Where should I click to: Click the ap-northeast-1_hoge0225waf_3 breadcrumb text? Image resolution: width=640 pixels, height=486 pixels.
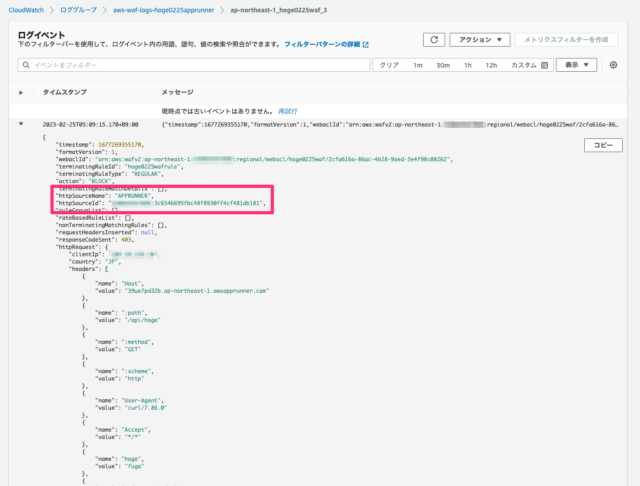click(278, 10)
